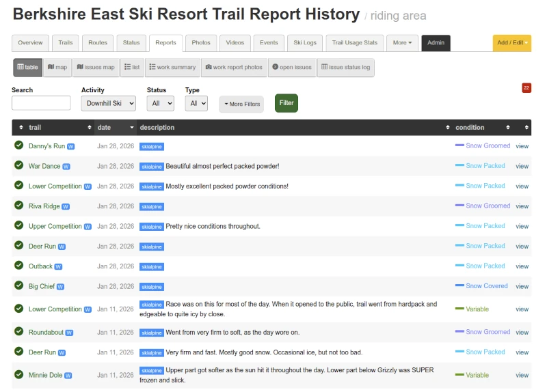The image size is (547, 392).
Task: View the Roundabout report
Action: click(x=522, y=333)
